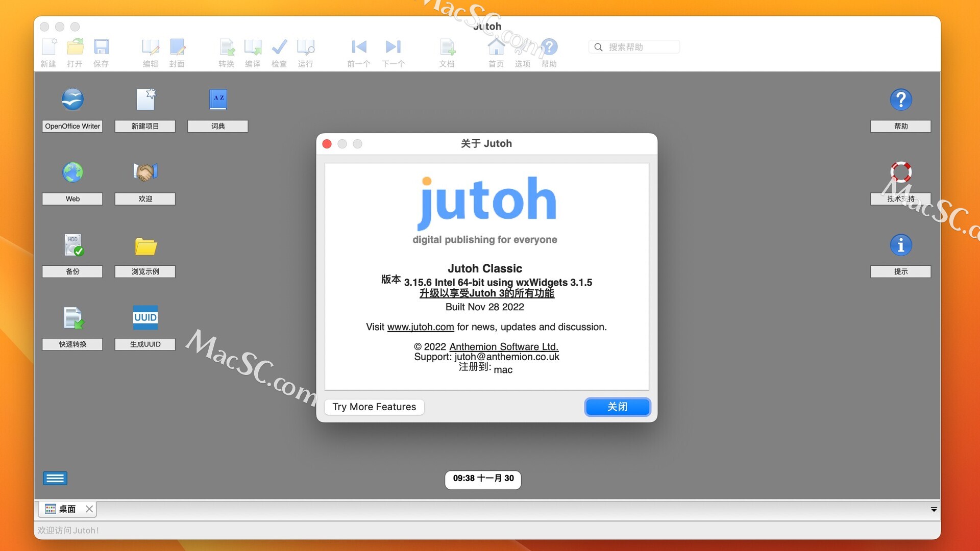Select the 编辑 (Edit) toolbar icon

click(x=150, y=47)
